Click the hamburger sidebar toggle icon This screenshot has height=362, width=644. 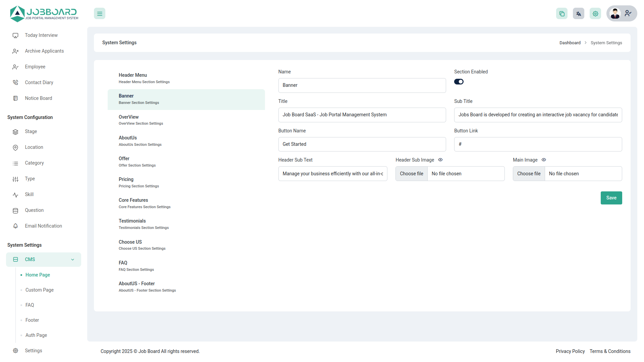pos(100,14)
